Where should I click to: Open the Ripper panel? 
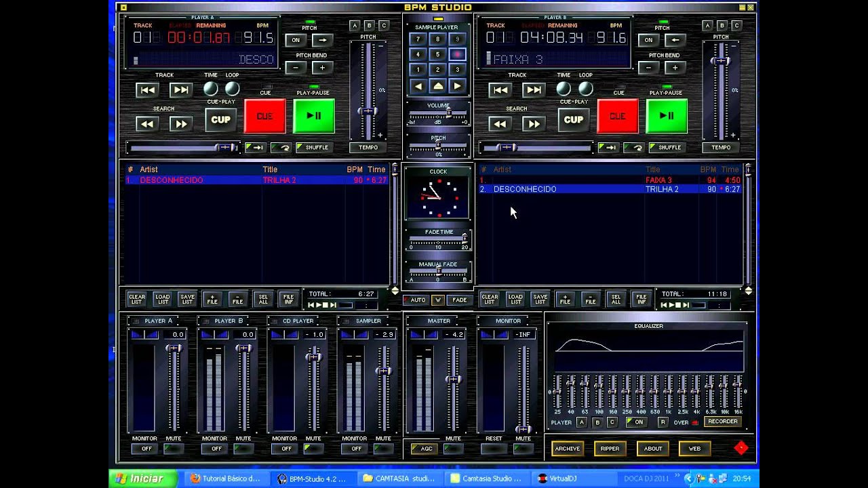pyautogui.click(x=610, y=449)
